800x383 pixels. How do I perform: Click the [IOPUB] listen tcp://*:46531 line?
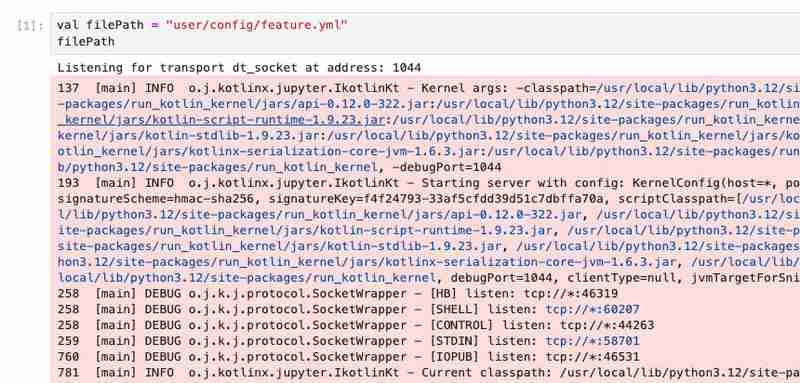pyautogui.click(x=348, y=357)
